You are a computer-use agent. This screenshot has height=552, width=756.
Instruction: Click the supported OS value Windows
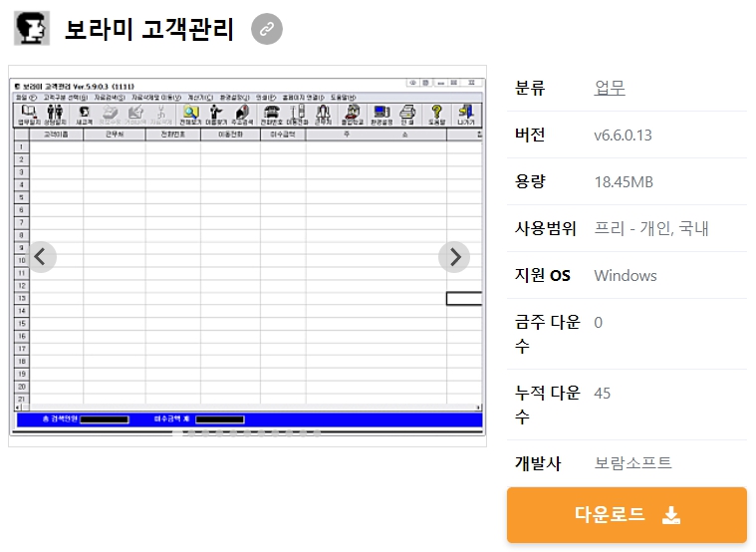point(626,276)
